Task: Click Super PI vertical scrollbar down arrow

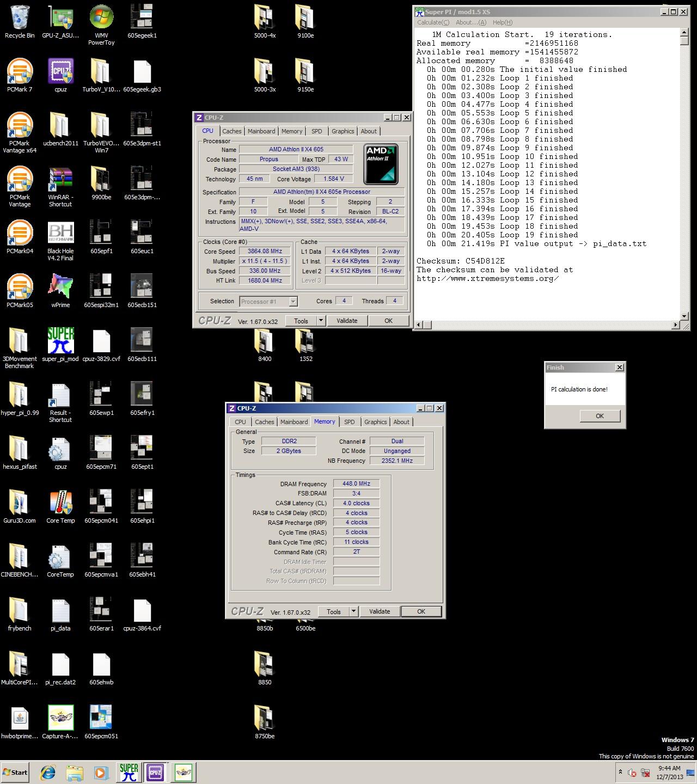Action: tap(684, 316)
